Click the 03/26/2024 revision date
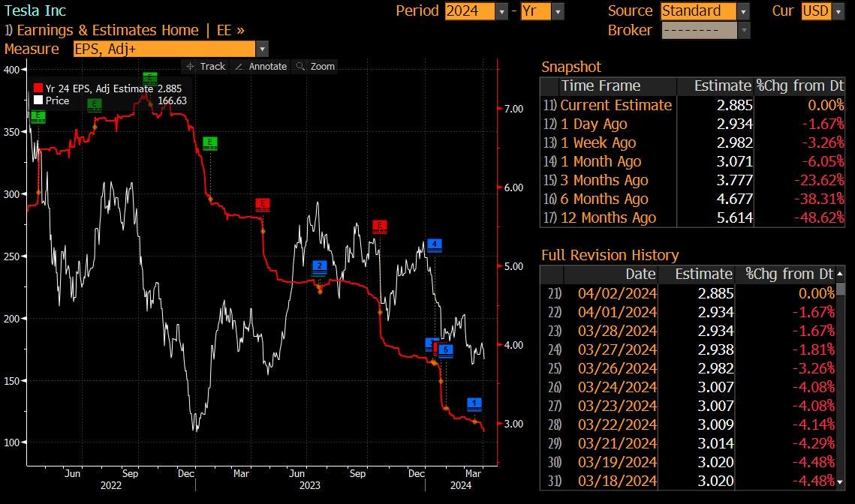Viewport: 855px width, 504px height. click(x=617, y=368)
